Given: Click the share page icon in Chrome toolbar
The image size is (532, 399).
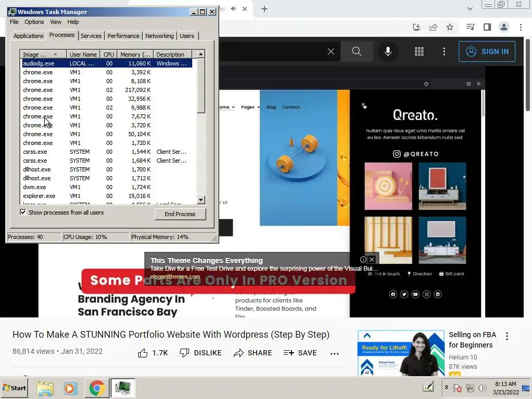Looking at the screenshot, I should point(433,27).
